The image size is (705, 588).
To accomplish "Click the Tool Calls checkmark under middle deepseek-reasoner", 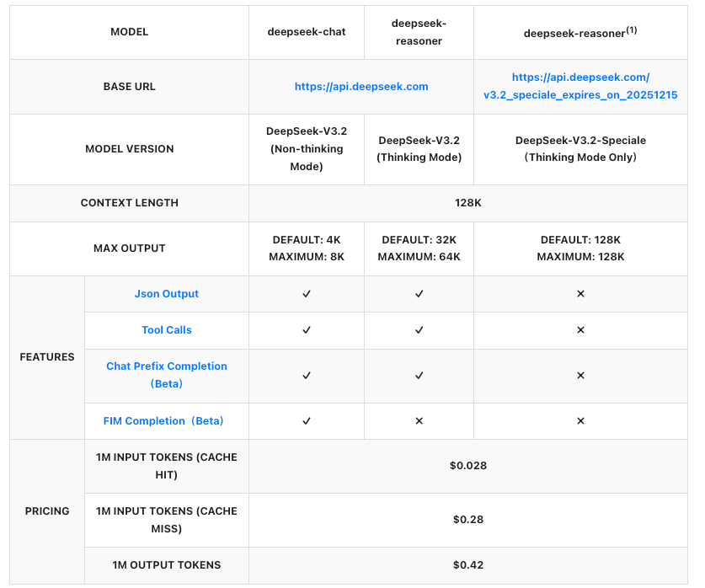I will pyautogui.click(x=419, y=330).
